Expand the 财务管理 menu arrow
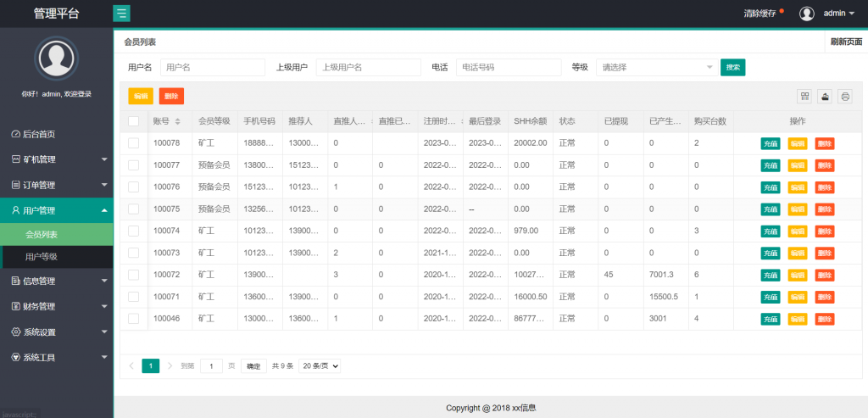868x418 pixels. pos(104,306)
